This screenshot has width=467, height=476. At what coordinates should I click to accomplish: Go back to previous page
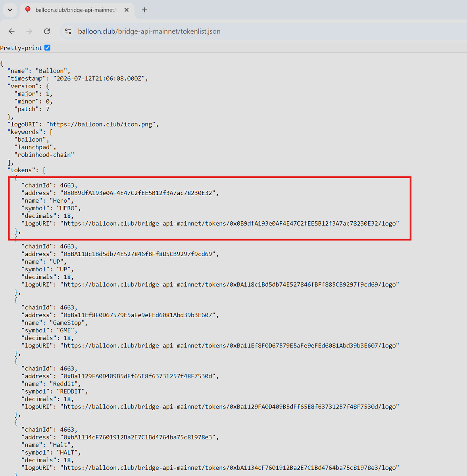[12, 31]
